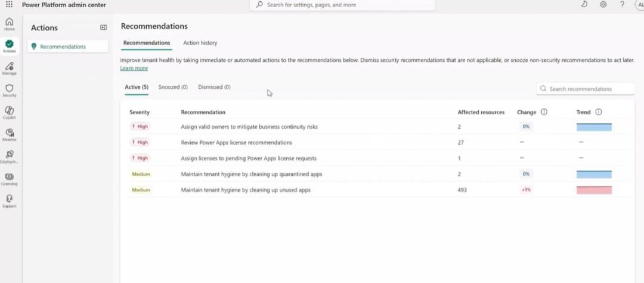Screen dimensions: 644x283
Task: Open Assign licenses to pending requests recommendation
Action: point(249,158)
